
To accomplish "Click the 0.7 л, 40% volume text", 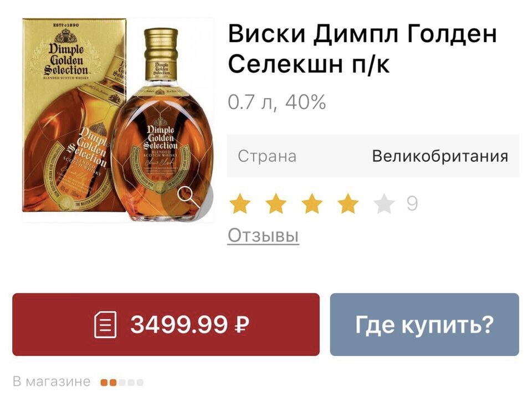I will pyautogui.click(x=277, y=102).
